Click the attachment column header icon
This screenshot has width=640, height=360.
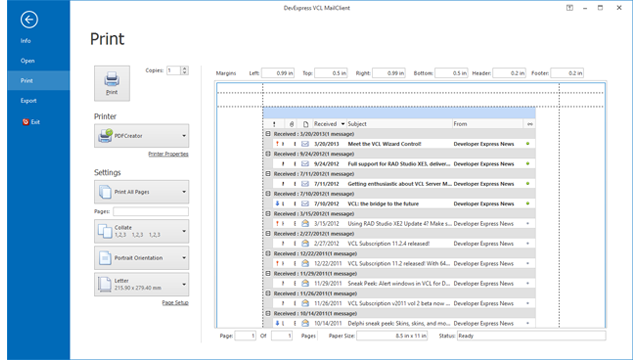(291, 124)
